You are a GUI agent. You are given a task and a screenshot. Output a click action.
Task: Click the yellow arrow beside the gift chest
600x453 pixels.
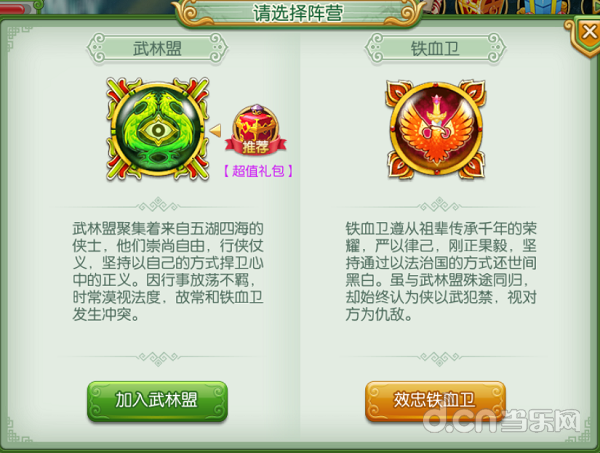tap(215, 130)
